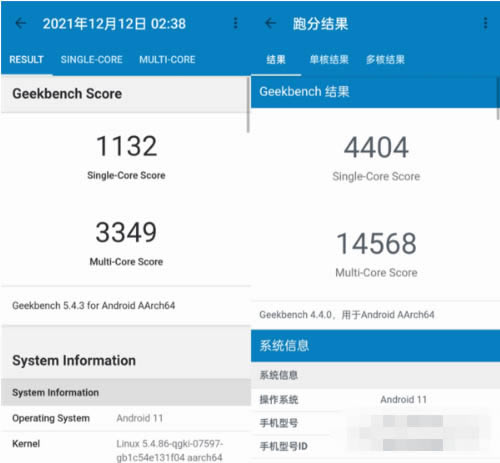Tap the 手机型号 row

coord(375,423)
